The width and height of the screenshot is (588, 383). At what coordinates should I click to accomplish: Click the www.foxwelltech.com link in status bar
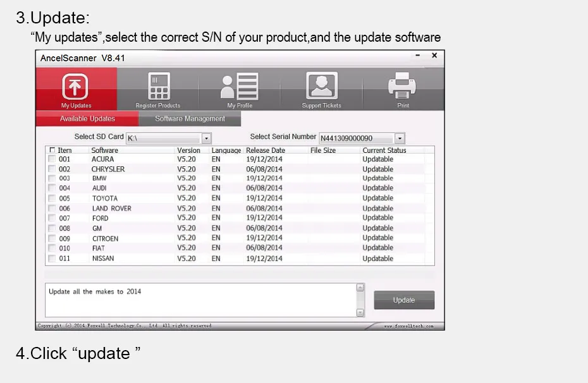point(408,326)
